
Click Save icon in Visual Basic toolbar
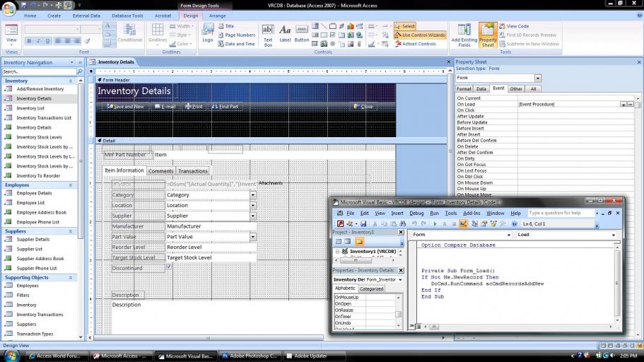[x=363, y=224]
